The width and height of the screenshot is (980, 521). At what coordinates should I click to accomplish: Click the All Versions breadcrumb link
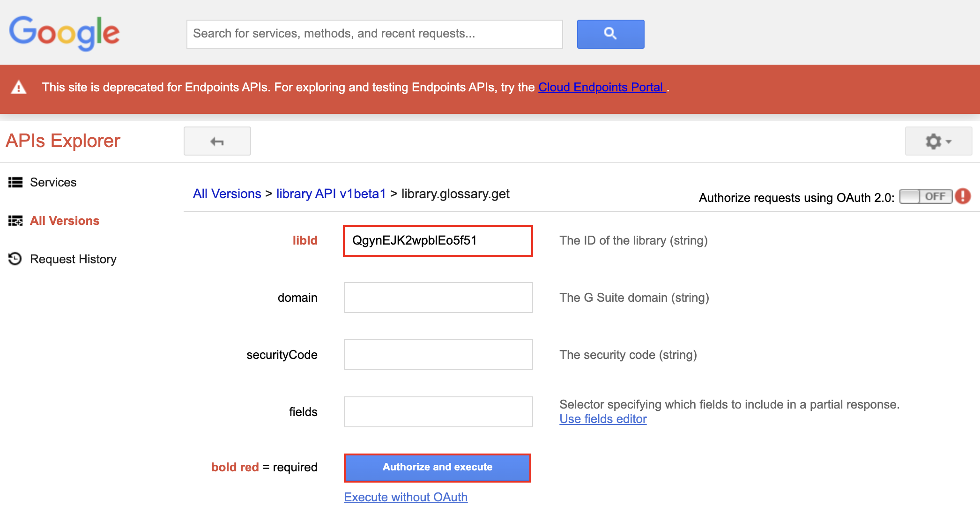227,194
